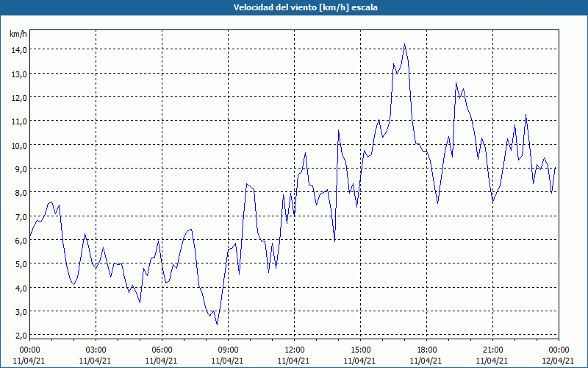Select the 2,0 y-axis value
The height and width of the screenshot is (368, 588).
tap(21, 335)
